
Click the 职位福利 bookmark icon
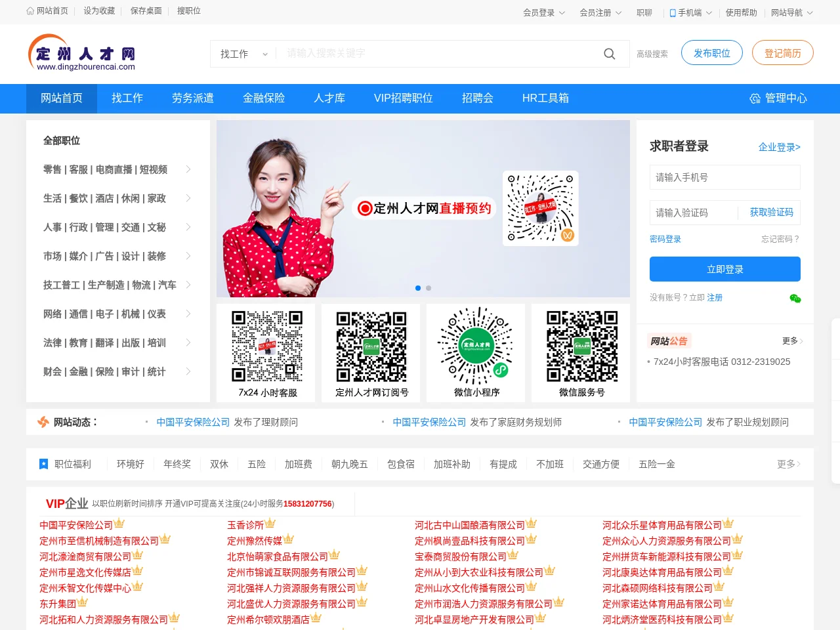coord(44,464)
